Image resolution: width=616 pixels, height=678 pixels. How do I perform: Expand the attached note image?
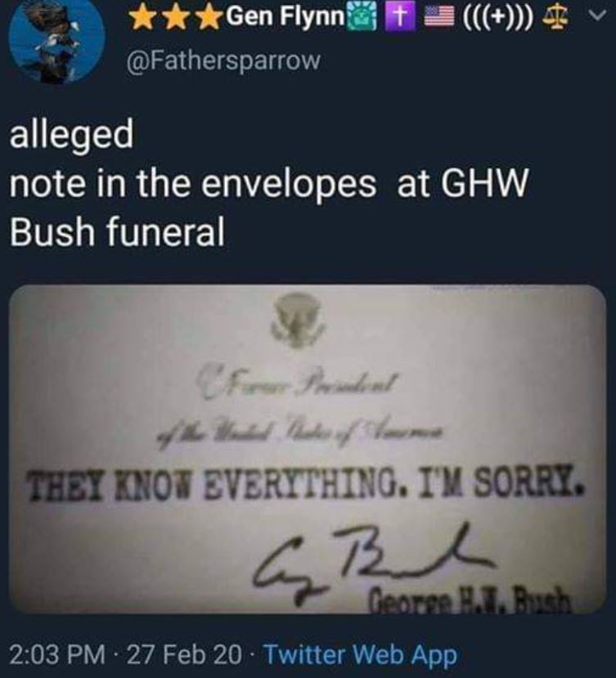[x=308, y=449]
